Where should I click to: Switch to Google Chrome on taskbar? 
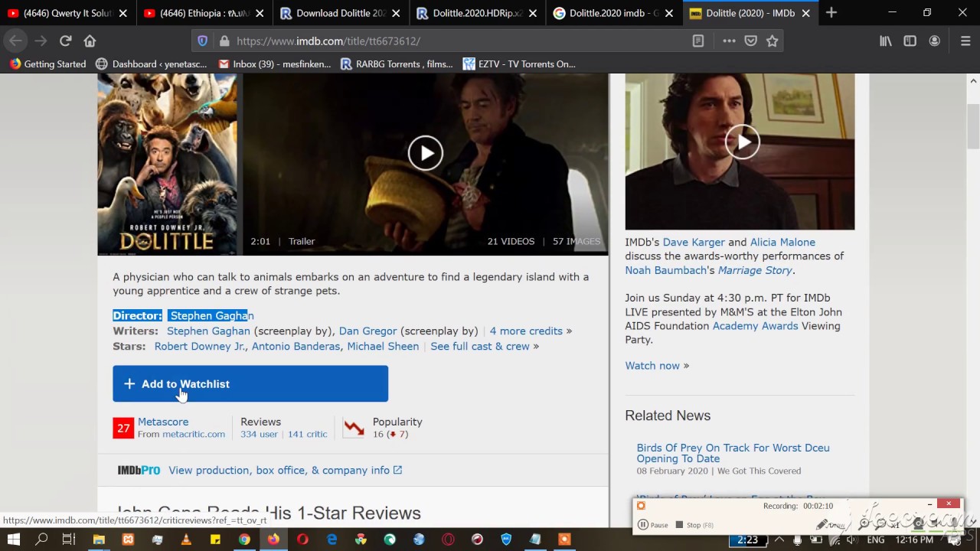point(244,540)
